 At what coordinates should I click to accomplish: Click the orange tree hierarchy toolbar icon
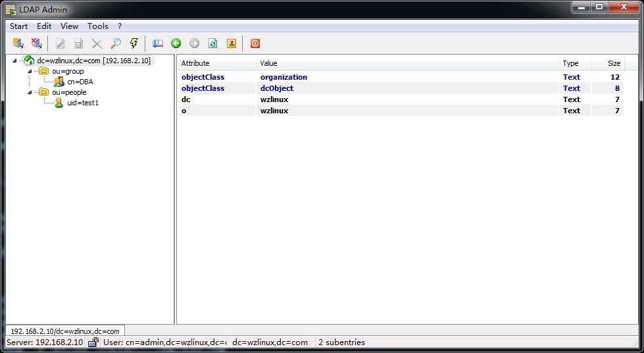coord(232,43)
